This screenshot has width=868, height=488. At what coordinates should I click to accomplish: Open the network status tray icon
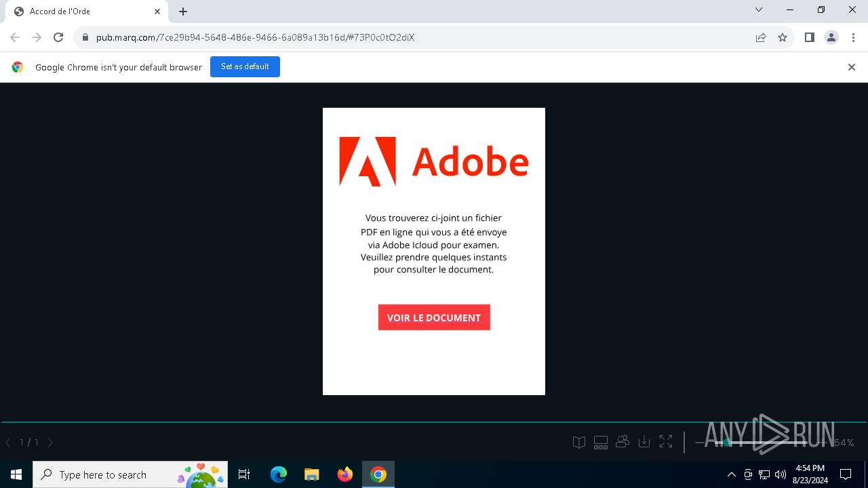(x=764, y=474)
